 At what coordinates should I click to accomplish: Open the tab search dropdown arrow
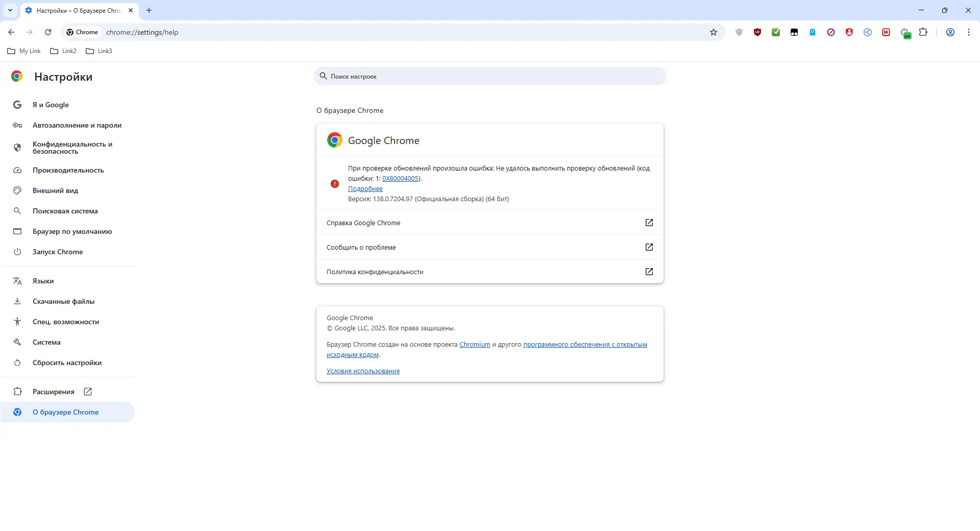pos(10,10)
